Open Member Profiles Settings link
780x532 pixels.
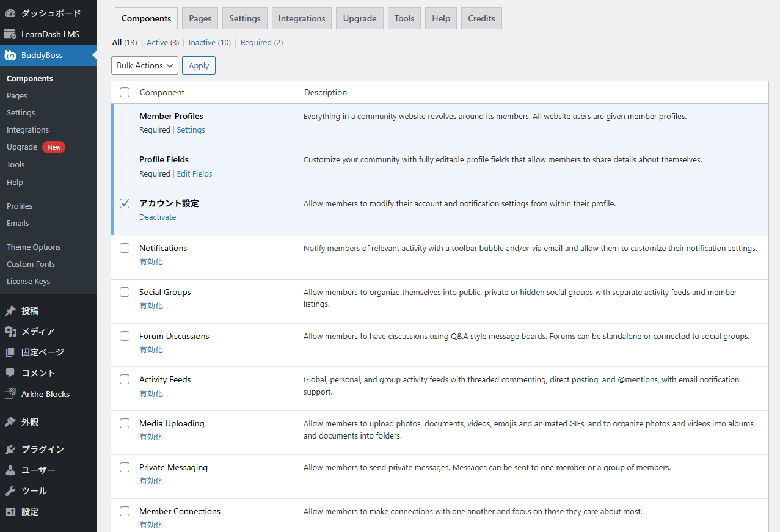click(191, 129)
